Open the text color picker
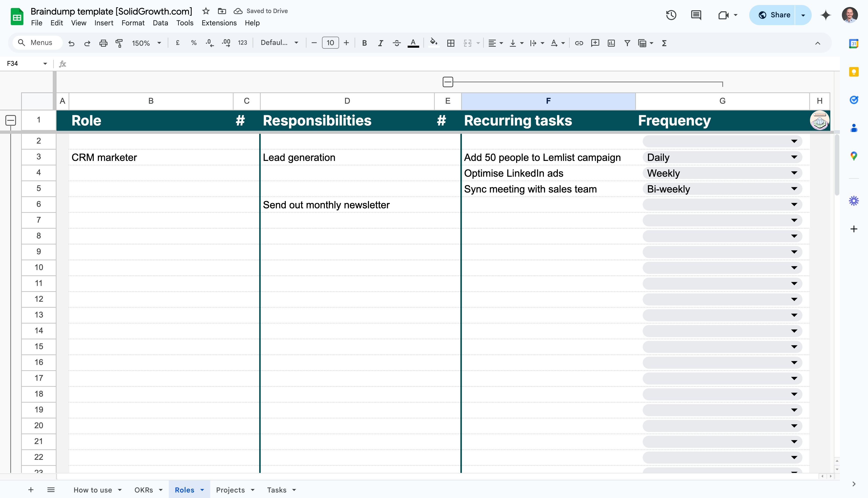The width and height of the screenshot is (868, 498). pyautogui.click(x=413, y=43)
